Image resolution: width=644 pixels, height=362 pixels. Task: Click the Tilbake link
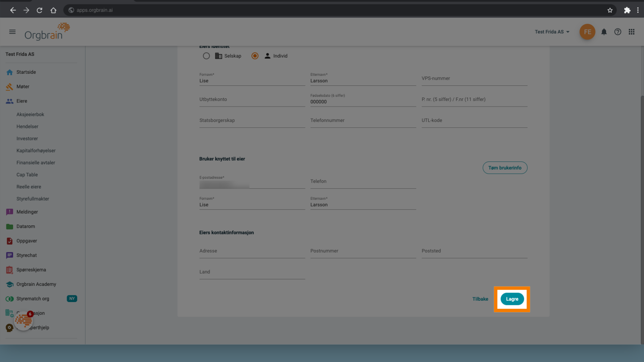click(480, 299)
